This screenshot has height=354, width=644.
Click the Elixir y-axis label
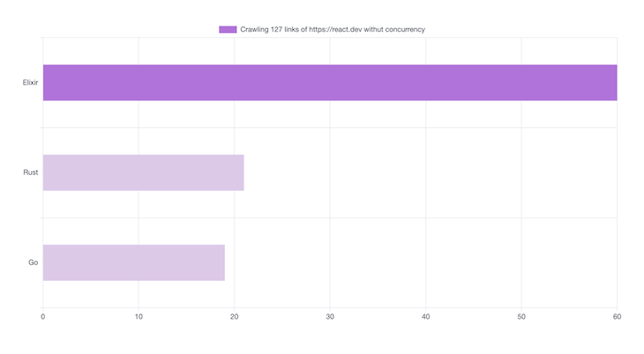(30, 83)
